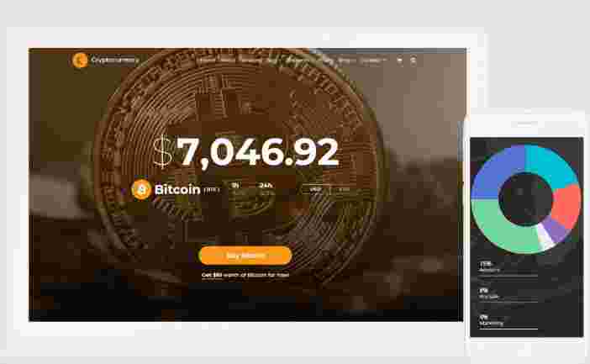Open the free Bitcoin offer link

245,275
